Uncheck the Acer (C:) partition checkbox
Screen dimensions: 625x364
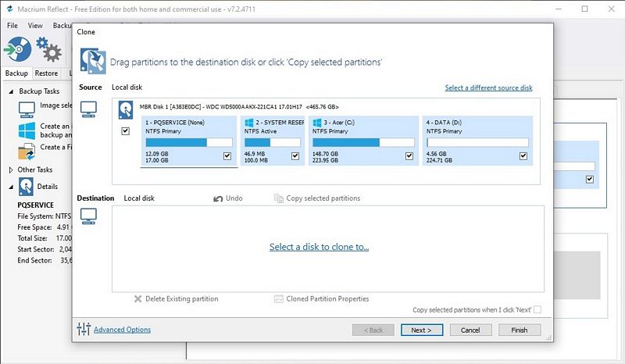(x=409, y=156)
